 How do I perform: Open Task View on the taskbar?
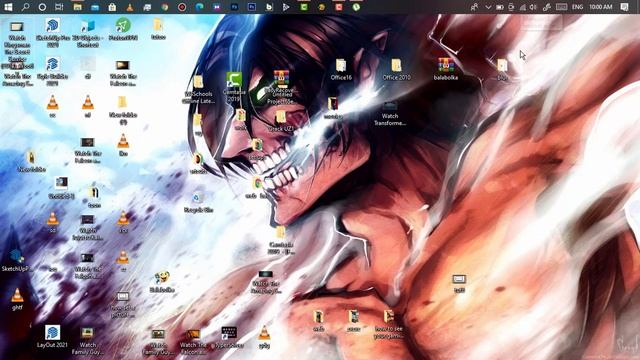59,7
